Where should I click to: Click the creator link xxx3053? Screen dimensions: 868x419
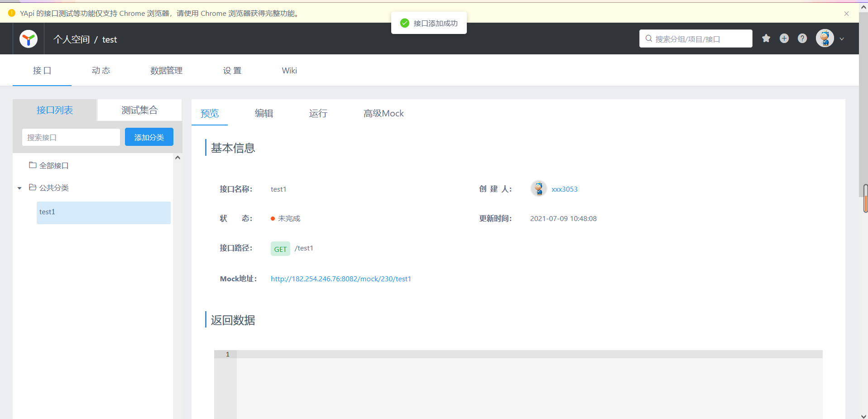(564, 189)
